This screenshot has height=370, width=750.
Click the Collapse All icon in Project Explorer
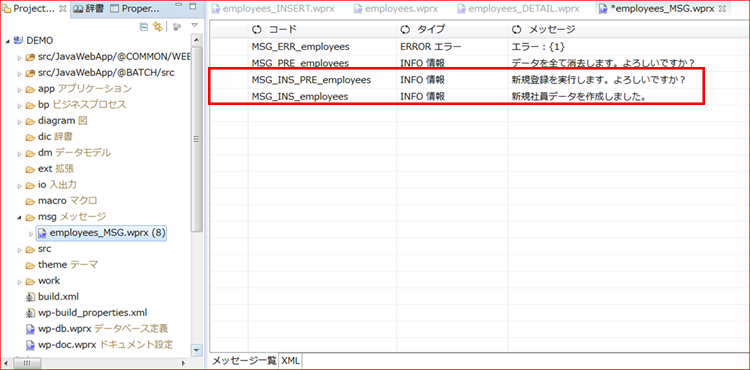(x=143, y=27)
